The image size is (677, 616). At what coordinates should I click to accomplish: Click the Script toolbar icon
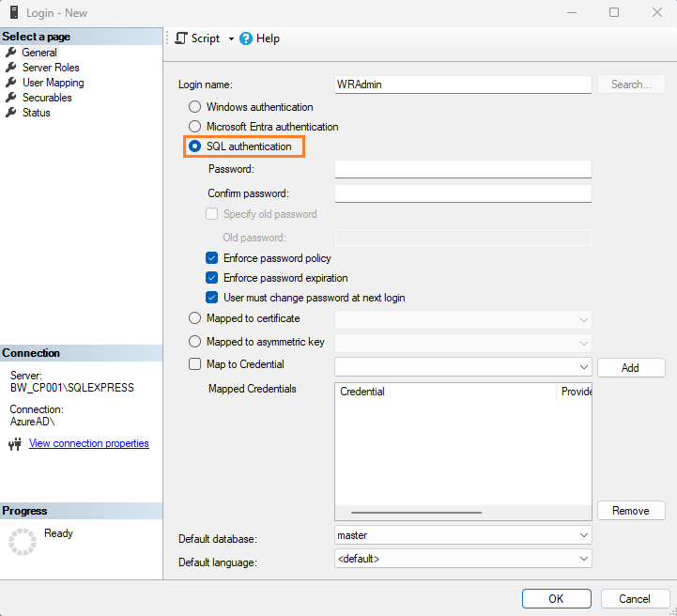(x=181, y=38)
